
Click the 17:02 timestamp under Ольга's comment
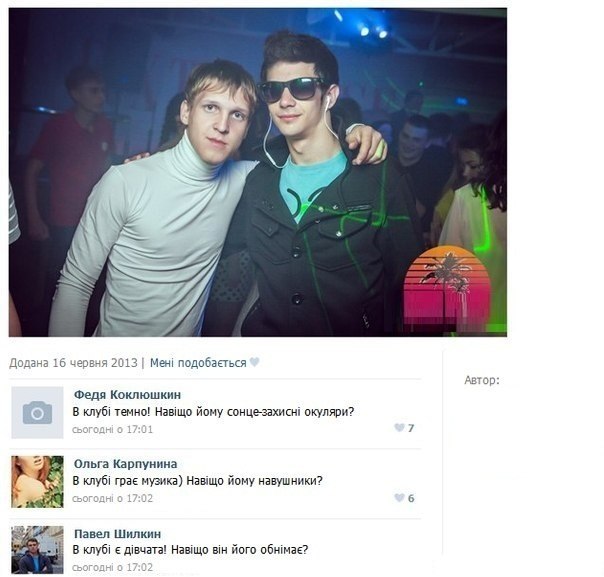[x=112, y=498]
